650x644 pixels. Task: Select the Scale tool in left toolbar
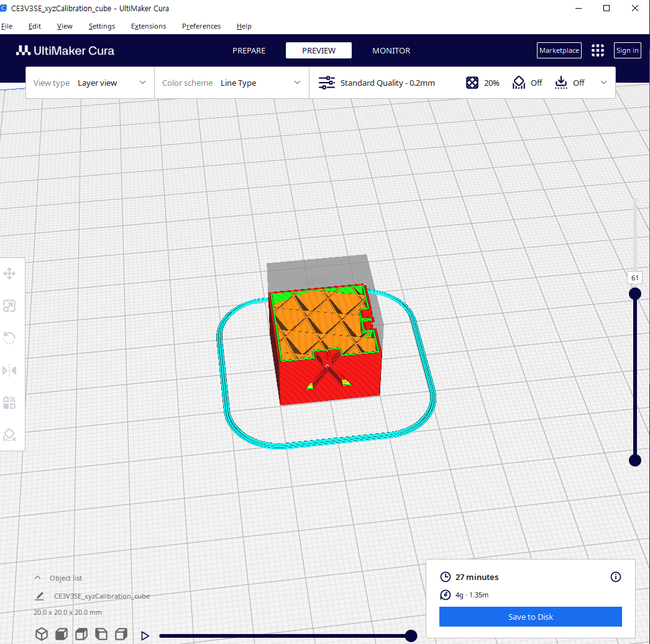tap(9, 306)
